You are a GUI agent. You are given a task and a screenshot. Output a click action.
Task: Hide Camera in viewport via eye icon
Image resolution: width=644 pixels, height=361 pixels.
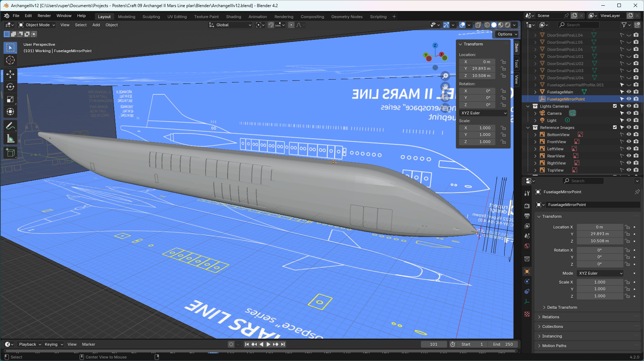click(x=629, y=113)
